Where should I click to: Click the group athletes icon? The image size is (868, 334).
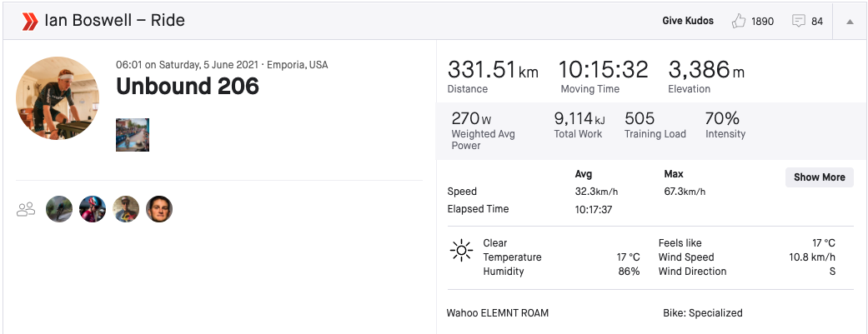(x=26, y=209)
